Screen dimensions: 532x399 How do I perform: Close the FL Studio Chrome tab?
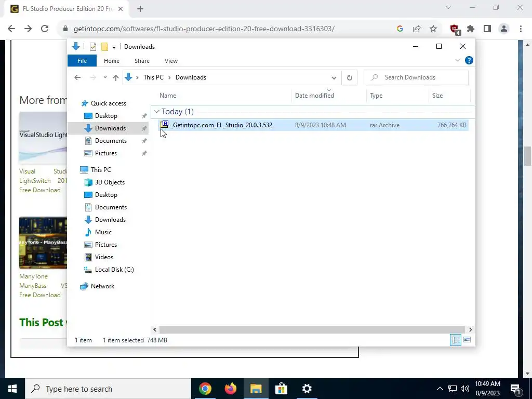(121, 9)
